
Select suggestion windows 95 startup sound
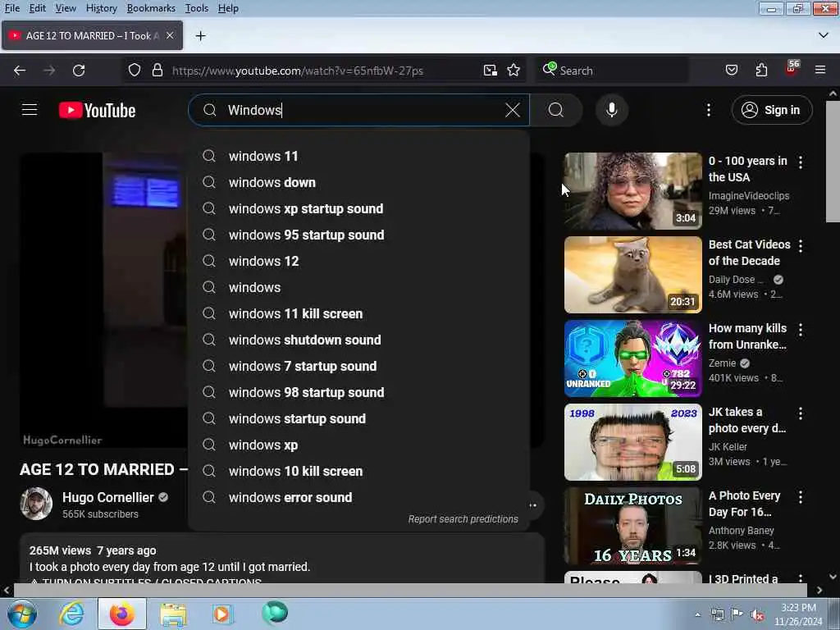tap(359, 235)
